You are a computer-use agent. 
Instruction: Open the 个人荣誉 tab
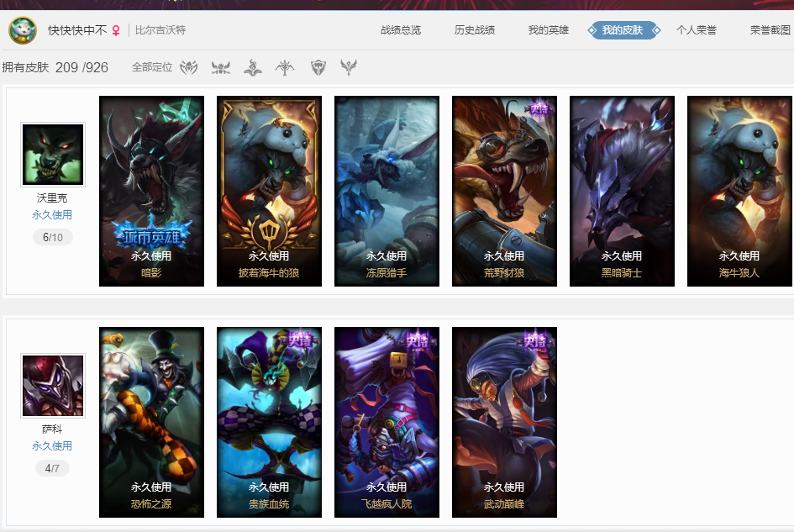click(x=697, y=30)
